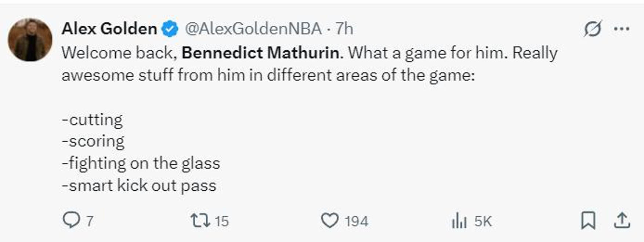This screenshot has height=242, width=644.
Task: Open Alex Golden's profile picture
Action: [x=30, y=40]
